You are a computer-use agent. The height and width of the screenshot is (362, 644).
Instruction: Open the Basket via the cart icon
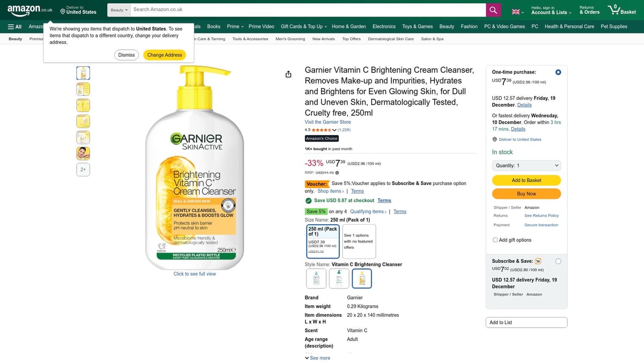click(x=611, y=9)
